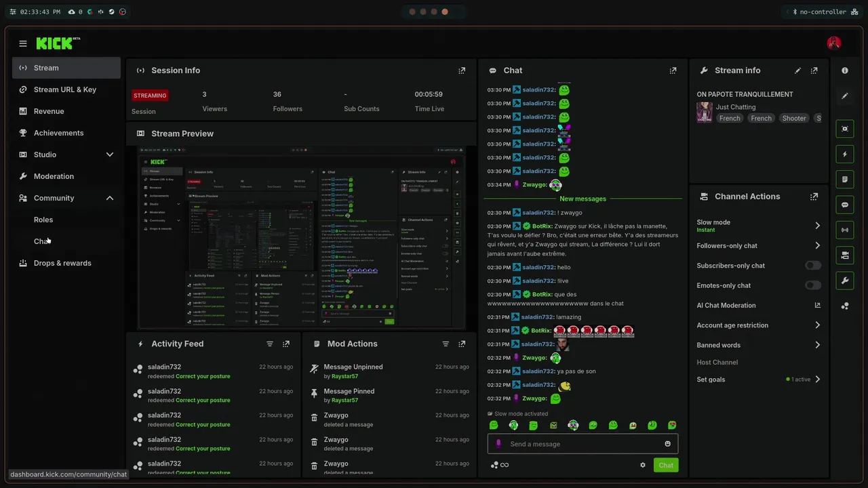The height and width of the screenshot is (488, 868).
Task: Click the Kick logo
Action: click(58, 43)
